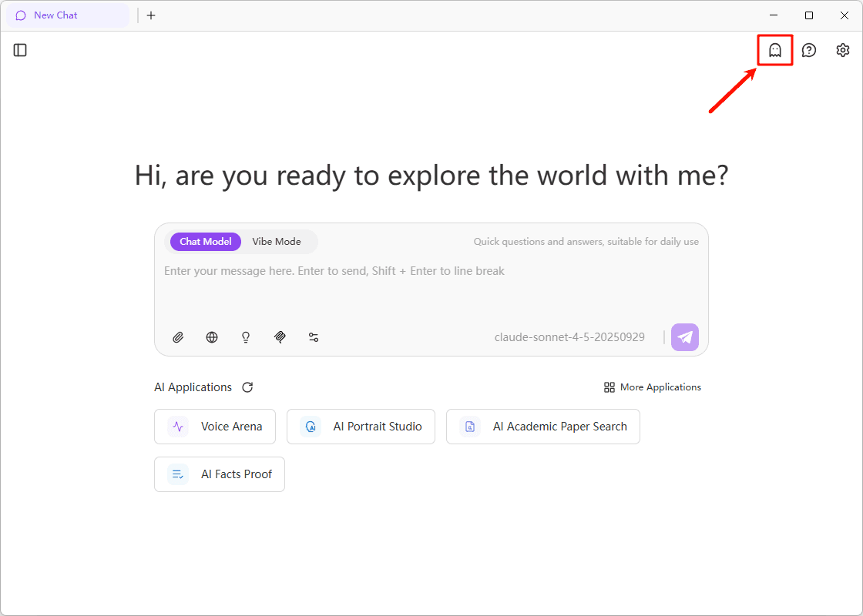This screenshot has width=863, height=616.
Task: Switch to Vibe Mode
Action: click(277, 242)
